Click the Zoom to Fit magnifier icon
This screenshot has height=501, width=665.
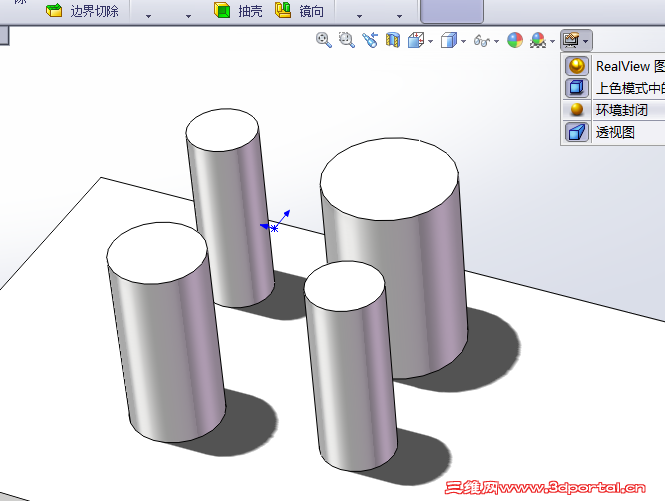tap(324, 40)
